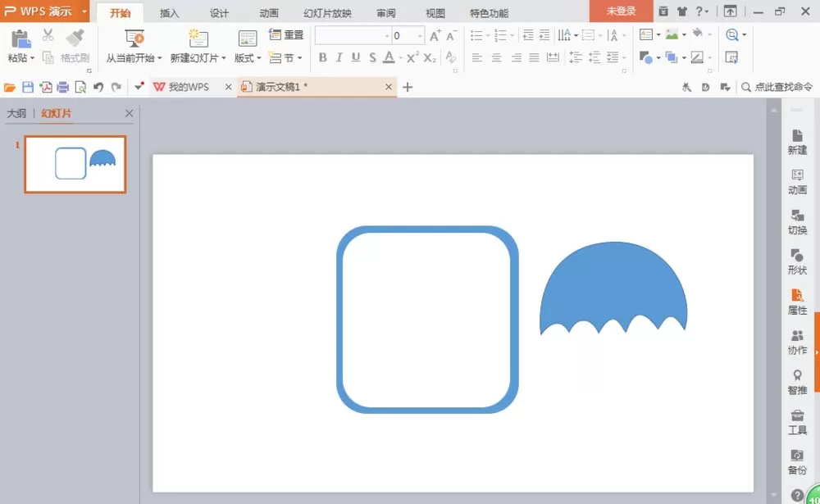Select the Format Painter (格式刷) icon

pos(75,39)
